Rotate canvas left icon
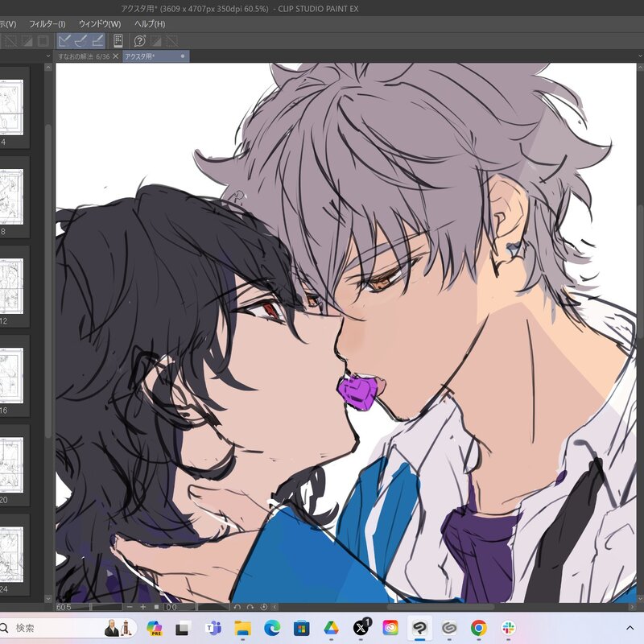Screen dimensions: 644x644 tap(237, 607)
